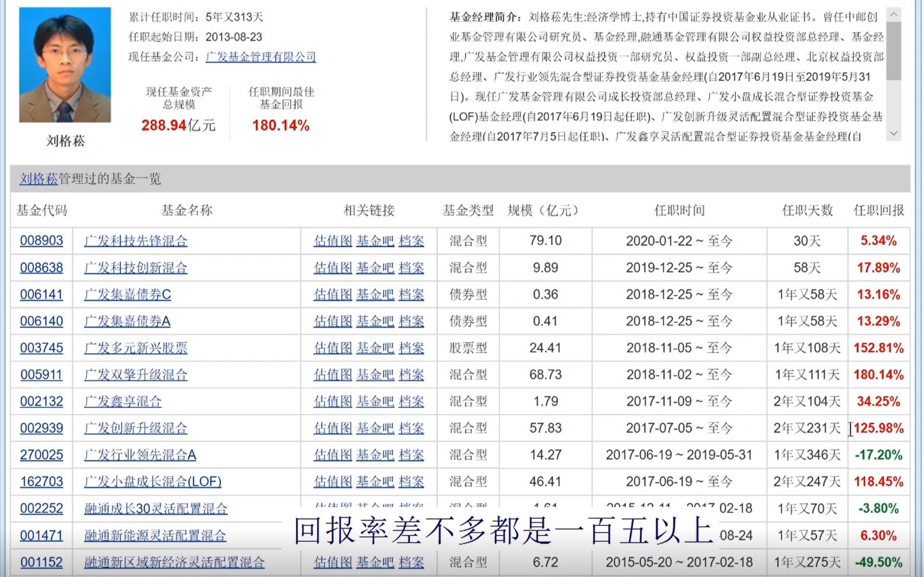The image size is (924, 577).
Task: Open 档案 for 广发科技创新混合
Action: [x=412, y=268]
